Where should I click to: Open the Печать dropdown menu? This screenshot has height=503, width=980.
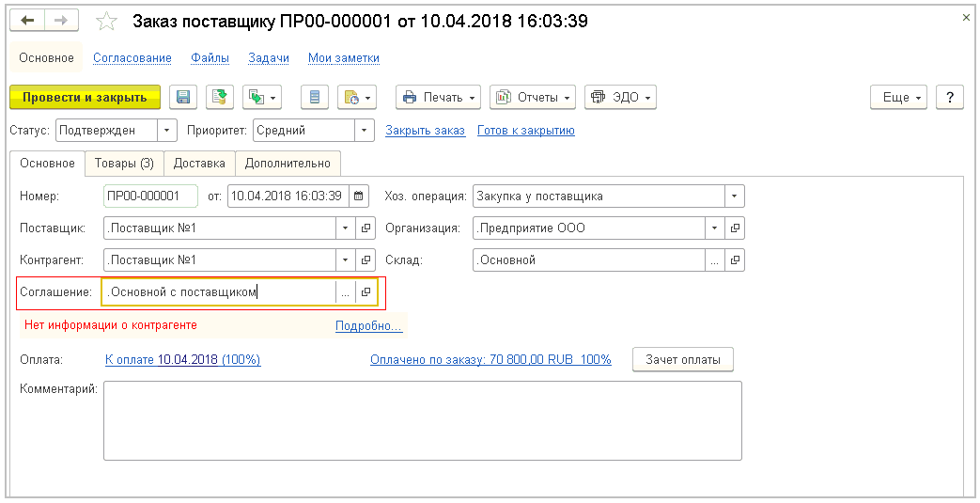(438, 97)
